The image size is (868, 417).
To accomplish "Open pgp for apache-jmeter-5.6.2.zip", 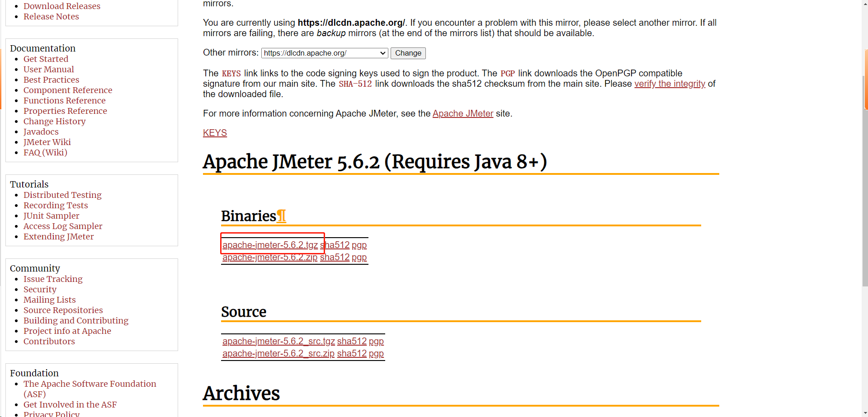I will point(359,257).
